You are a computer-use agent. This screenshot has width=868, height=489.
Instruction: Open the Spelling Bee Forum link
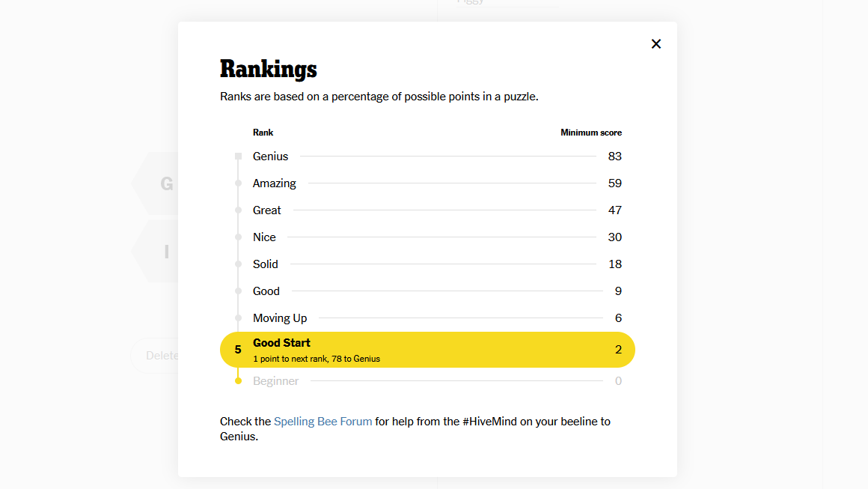coord(323,422)
